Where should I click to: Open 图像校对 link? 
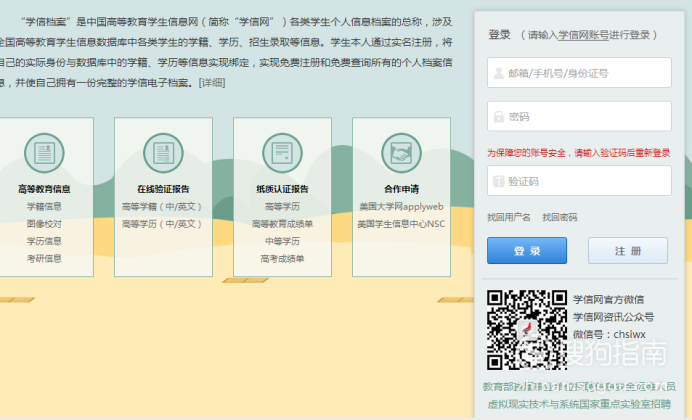pyautogui.click(x=44, y=224)
